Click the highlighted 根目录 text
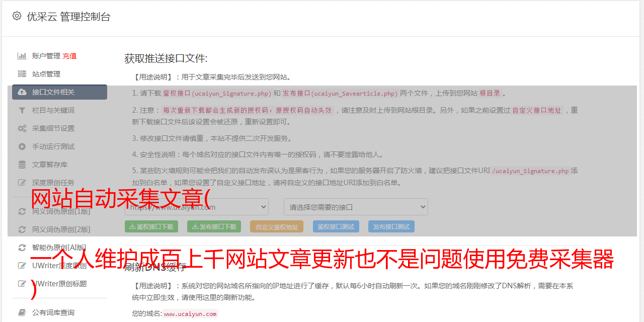This screenshot has height=322, width=644. (490, 93)
